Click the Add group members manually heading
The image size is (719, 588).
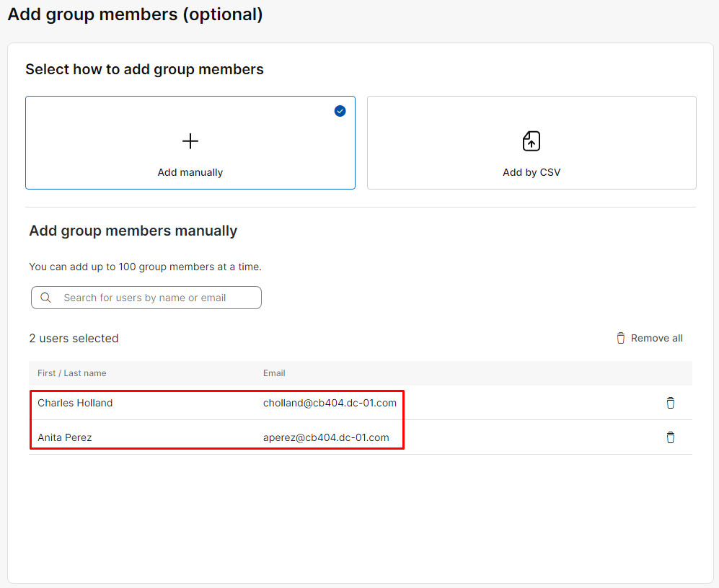click(x=133, y=231)
